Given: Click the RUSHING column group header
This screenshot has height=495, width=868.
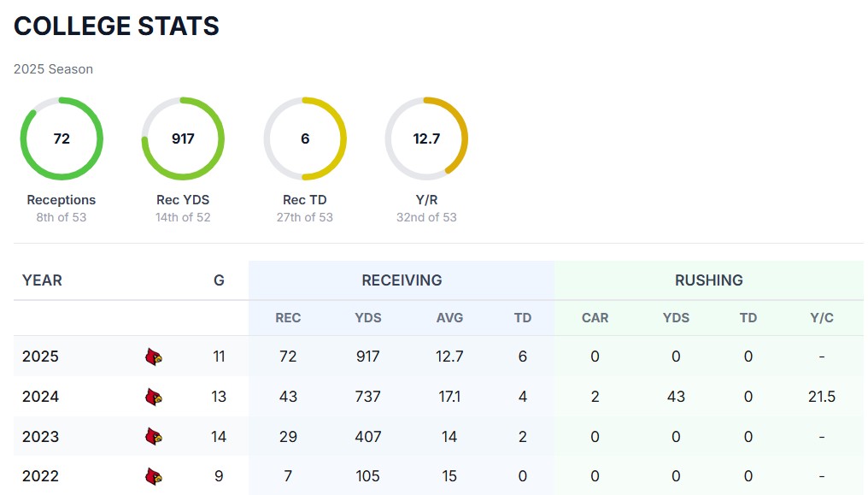Looking at the screenshot, I should tap(708, 280).
